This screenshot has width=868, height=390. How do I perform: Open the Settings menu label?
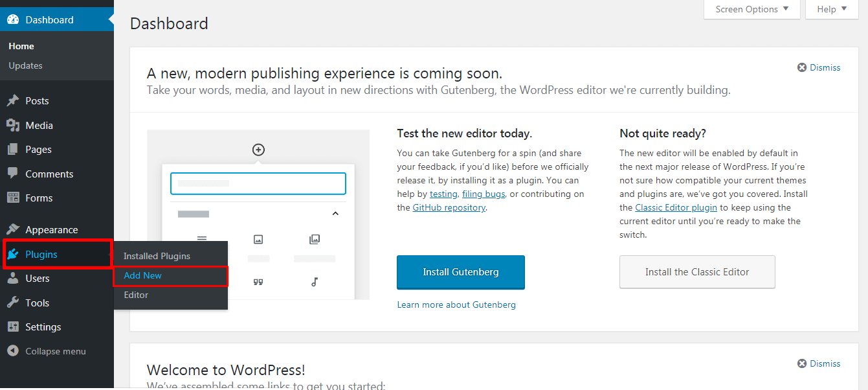coord(43,327)
